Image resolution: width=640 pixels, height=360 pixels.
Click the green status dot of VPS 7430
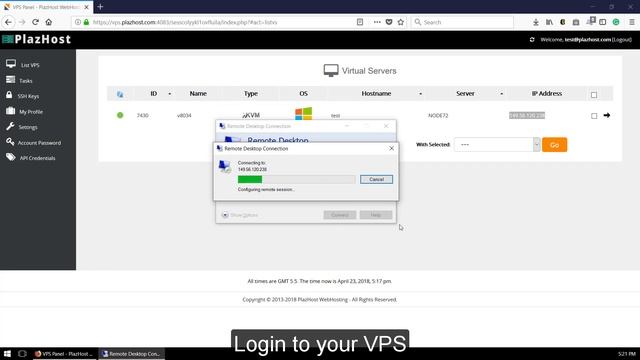[x=120, y=115]
